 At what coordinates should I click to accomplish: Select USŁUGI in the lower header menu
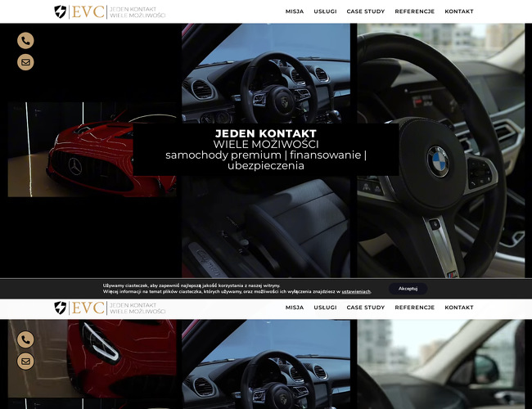click(x=325, y=308)
